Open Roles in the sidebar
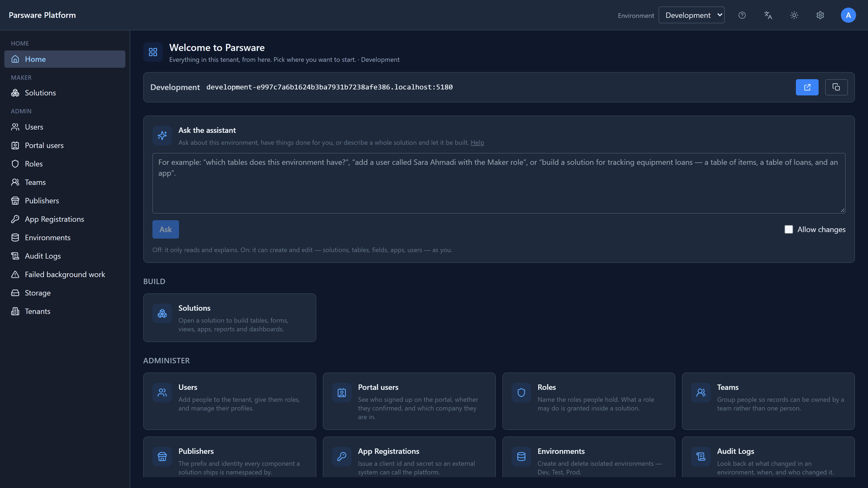The width and height of the screenshot is (868, 488). [65, 164]
